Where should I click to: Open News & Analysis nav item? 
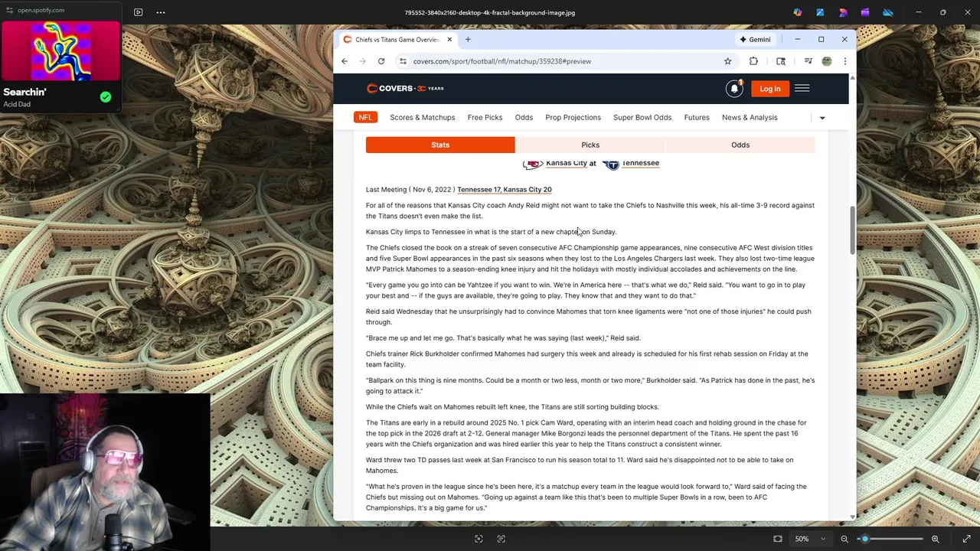(x=750, y=117)
